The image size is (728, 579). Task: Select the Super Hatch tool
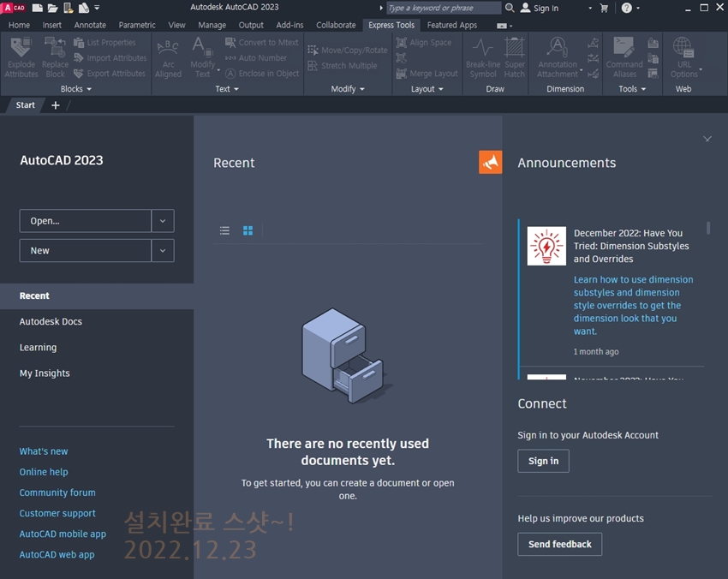(x=515, y=51)
